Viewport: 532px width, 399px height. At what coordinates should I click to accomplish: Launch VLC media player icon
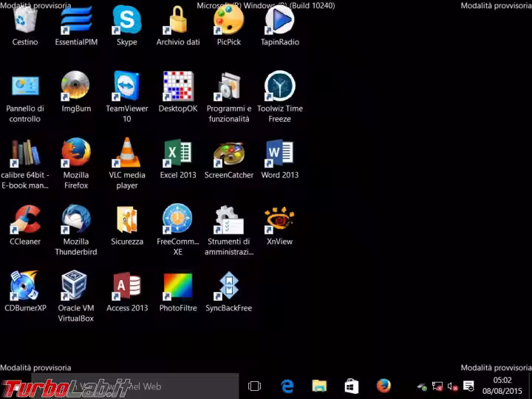tap(127, 153)
